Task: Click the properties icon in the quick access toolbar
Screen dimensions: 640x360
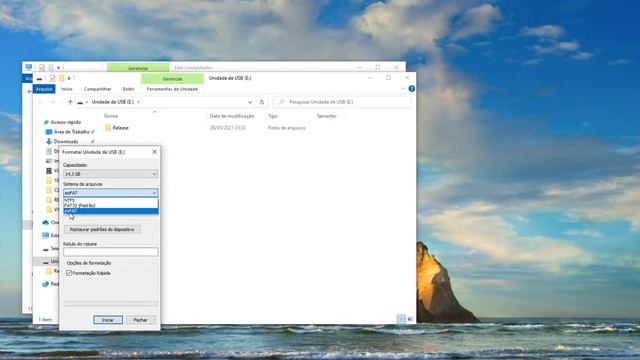Action: click(x=52, y=78)
